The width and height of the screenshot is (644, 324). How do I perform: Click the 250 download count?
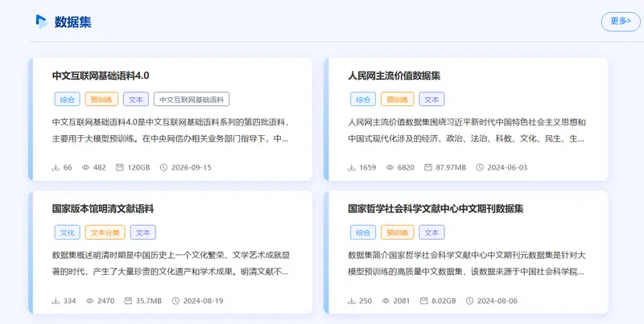(x=365, y=301)
